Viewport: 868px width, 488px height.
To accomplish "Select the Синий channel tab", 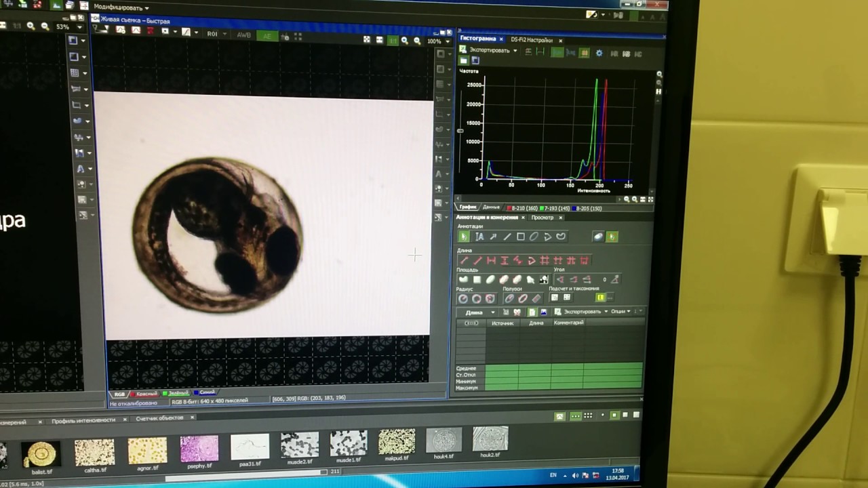I will [x=206, y=392].
